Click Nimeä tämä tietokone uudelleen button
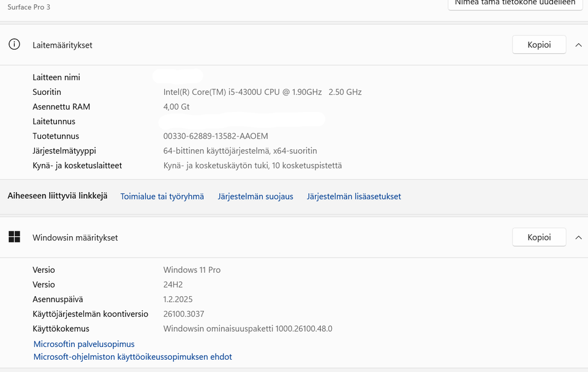This screenshot has height=372, width=588. [x=515, y=3]
